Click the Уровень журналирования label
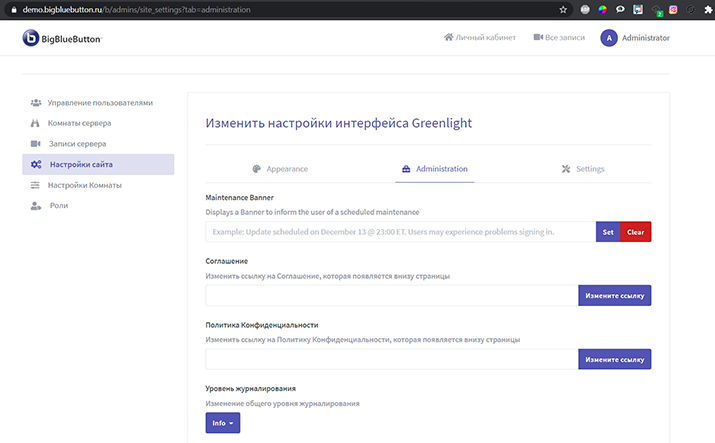715x443 pixels. pyautogui.click(x=250, y=389)
